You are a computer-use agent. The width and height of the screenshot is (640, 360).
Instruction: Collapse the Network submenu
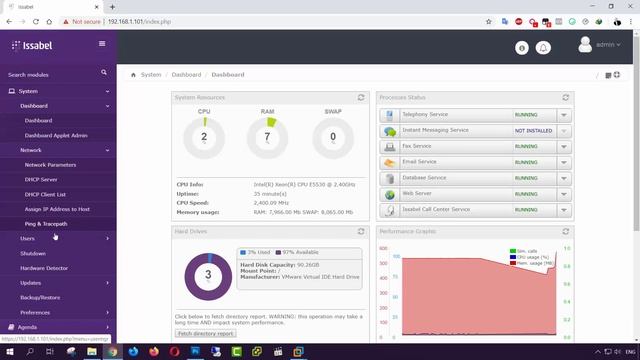(x=58, y=150)
